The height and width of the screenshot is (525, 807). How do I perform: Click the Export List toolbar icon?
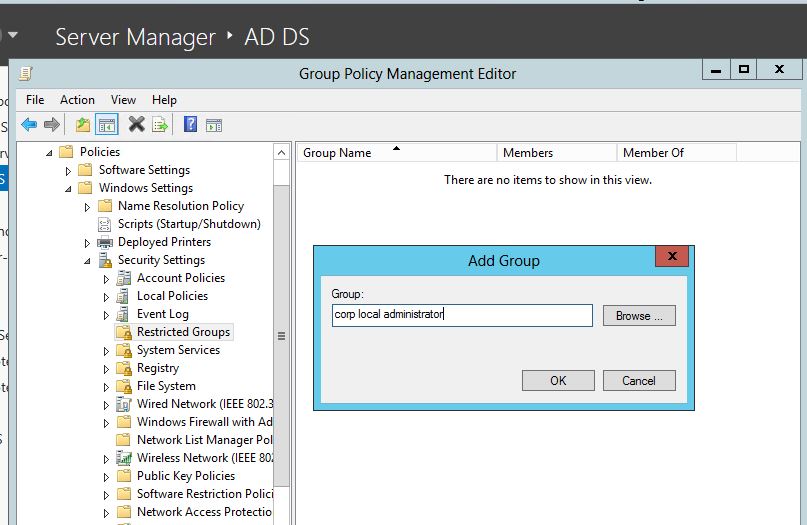[x=159, y=125]
